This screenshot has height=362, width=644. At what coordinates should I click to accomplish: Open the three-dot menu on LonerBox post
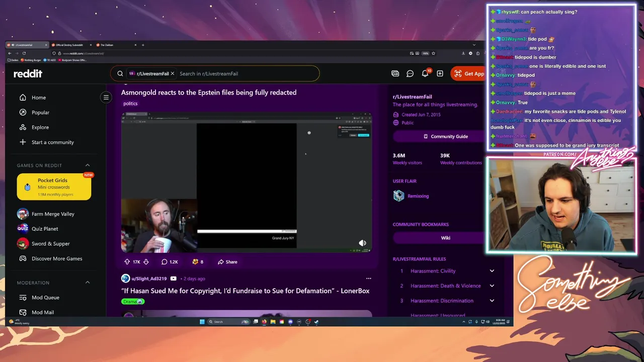[368, 279]
